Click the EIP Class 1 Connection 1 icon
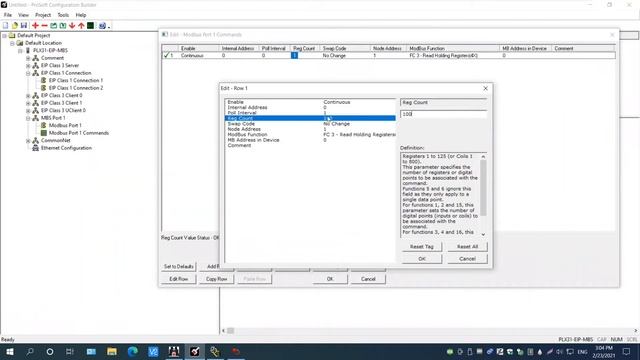The image size is (640, 360). tap(43, 80)
